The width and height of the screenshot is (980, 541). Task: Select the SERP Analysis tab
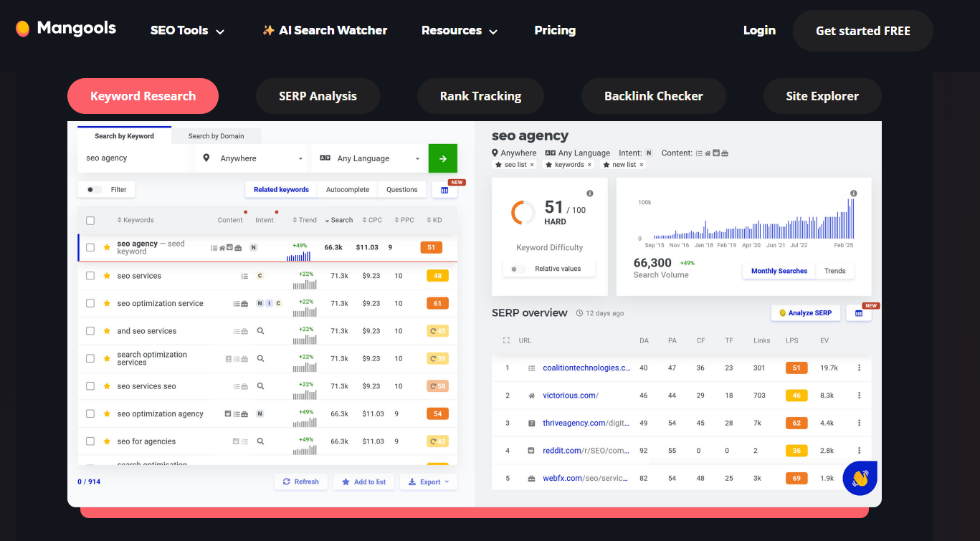318,96
